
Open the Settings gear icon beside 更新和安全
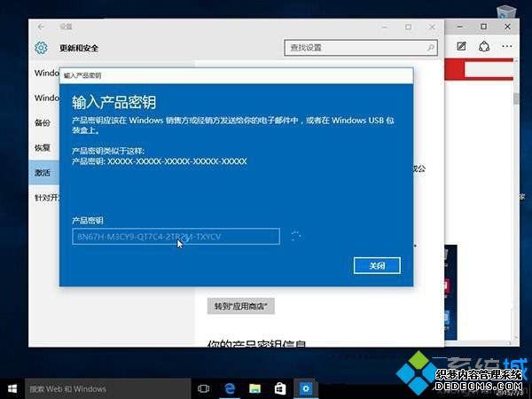(42, 48)
